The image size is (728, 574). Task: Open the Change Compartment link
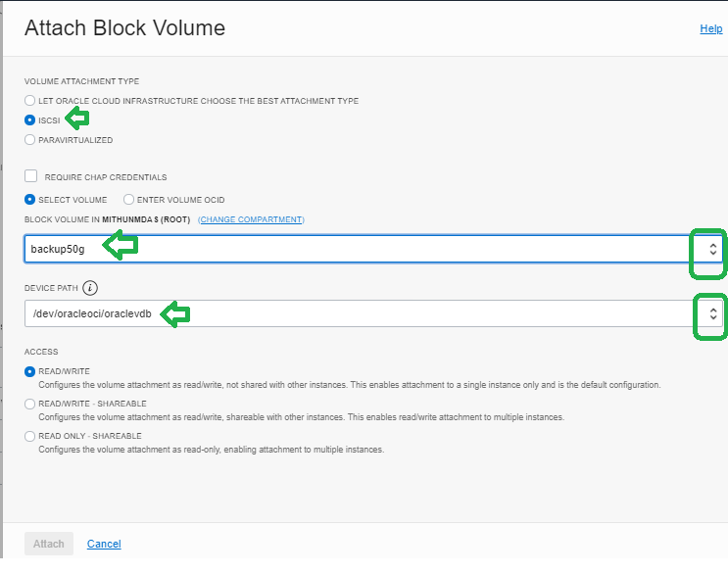251,219
